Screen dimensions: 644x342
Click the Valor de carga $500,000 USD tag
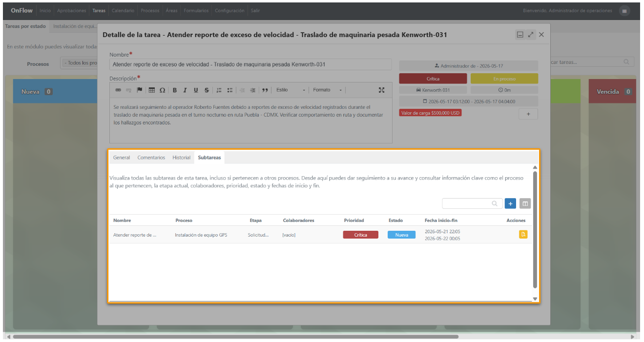[x=430, y=113]
